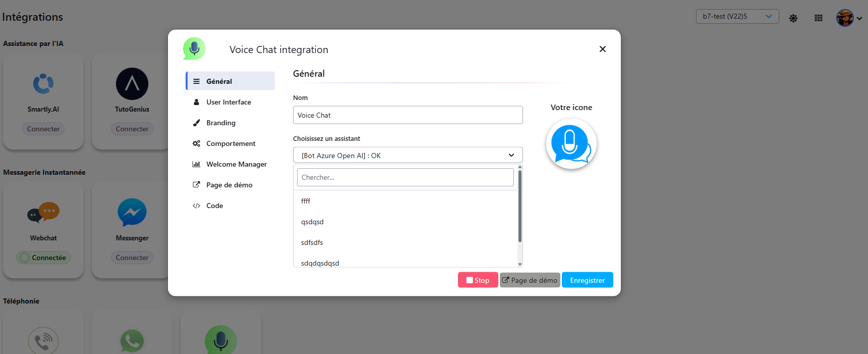Click the TutoGenius logo icon
This screenshot has width=868, height=354.
tap(132, 84)
